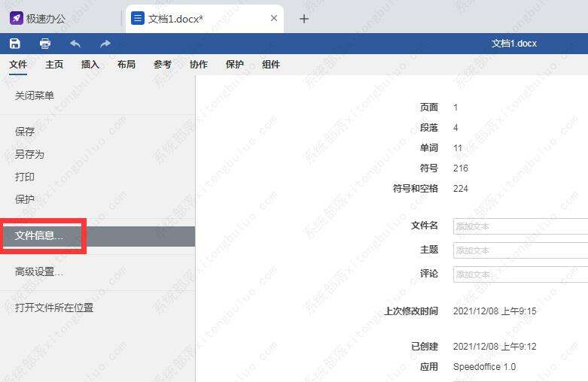Click the 评论 text field

pos(520,274)
